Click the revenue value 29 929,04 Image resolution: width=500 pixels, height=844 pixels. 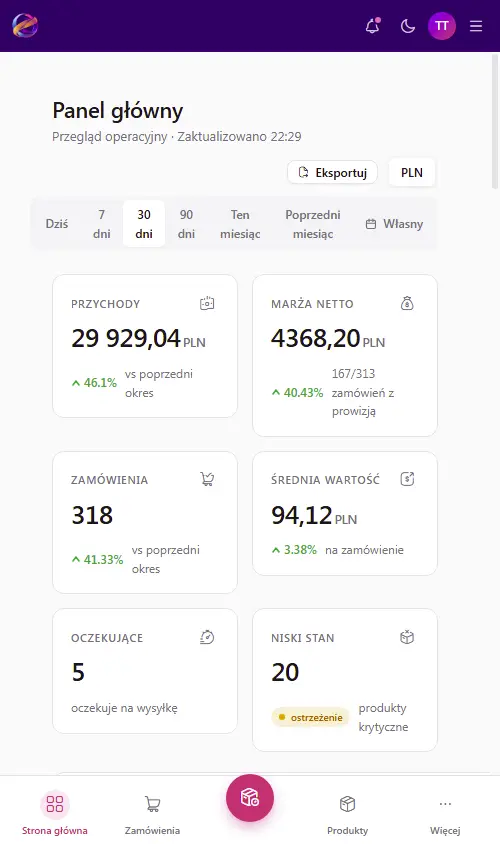point(126,339)
